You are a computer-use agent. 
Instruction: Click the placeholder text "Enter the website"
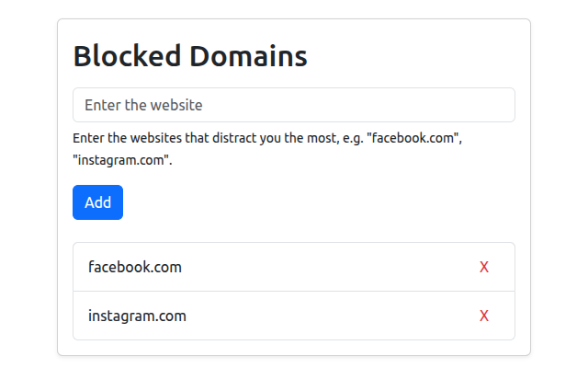[x=143, y=105]
